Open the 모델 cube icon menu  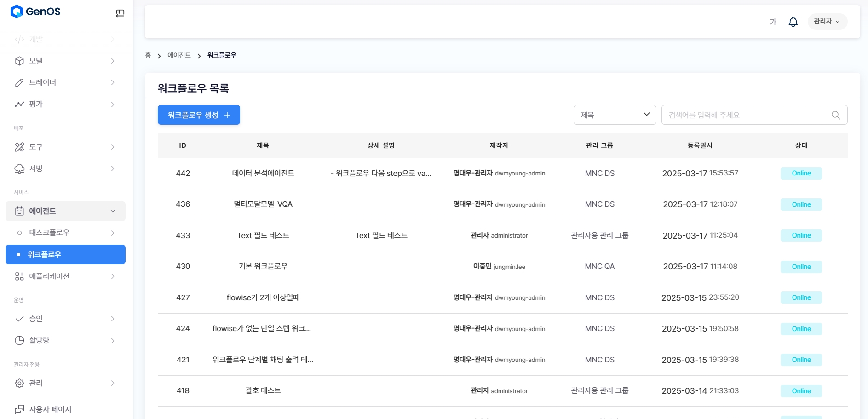19,61
